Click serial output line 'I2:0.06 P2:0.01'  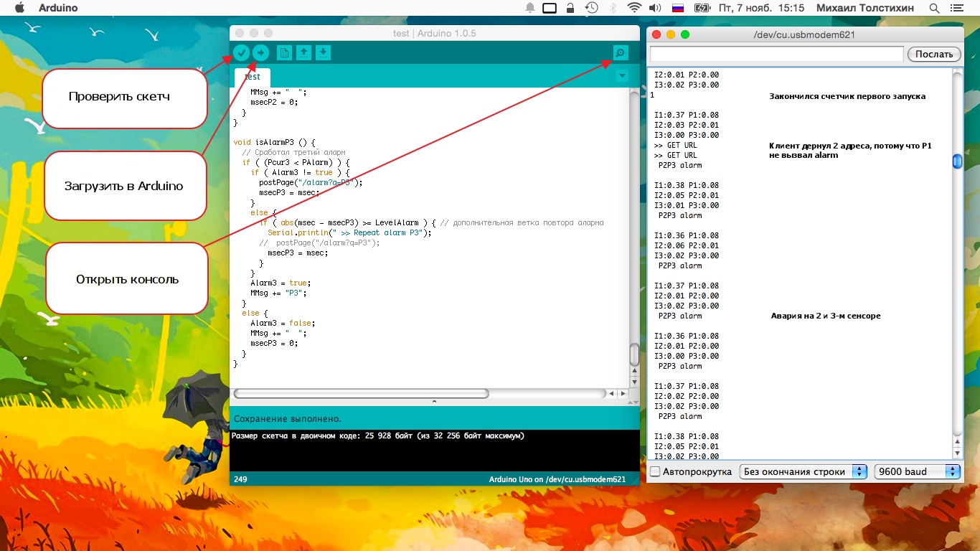[687, 245]
